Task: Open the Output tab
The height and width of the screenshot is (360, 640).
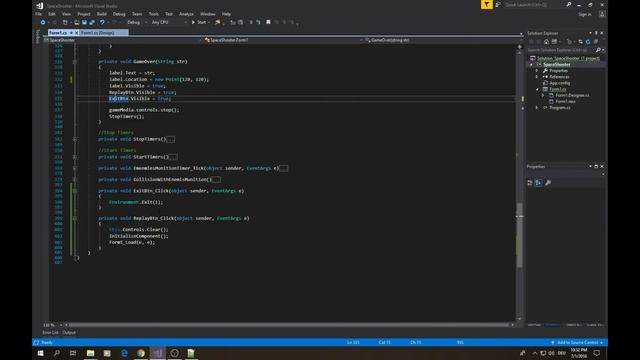Action: (69, 333)
